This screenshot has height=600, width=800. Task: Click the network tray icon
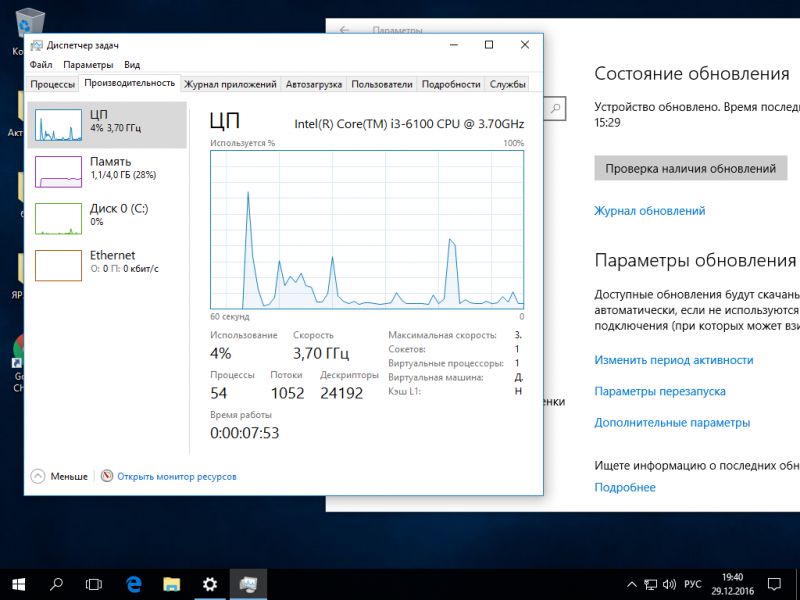pos(650,585)
